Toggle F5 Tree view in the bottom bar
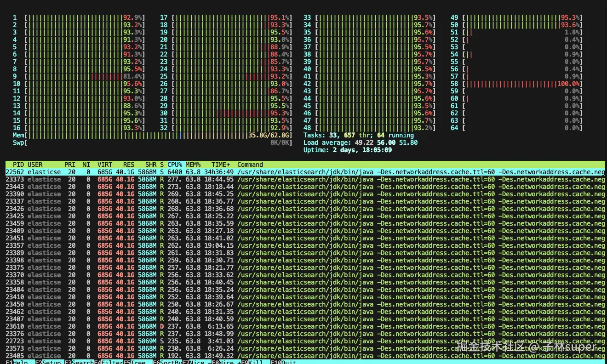This screenshot has width=607, height=364. pyautogui.click(x=134, y=362)
